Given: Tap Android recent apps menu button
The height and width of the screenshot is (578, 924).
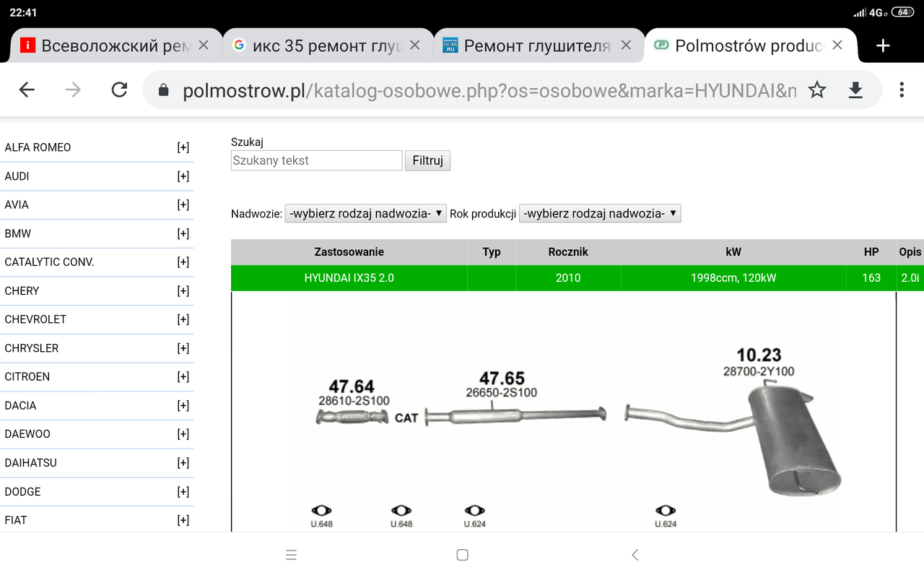Looking at the screenshot, I should 291,555.
